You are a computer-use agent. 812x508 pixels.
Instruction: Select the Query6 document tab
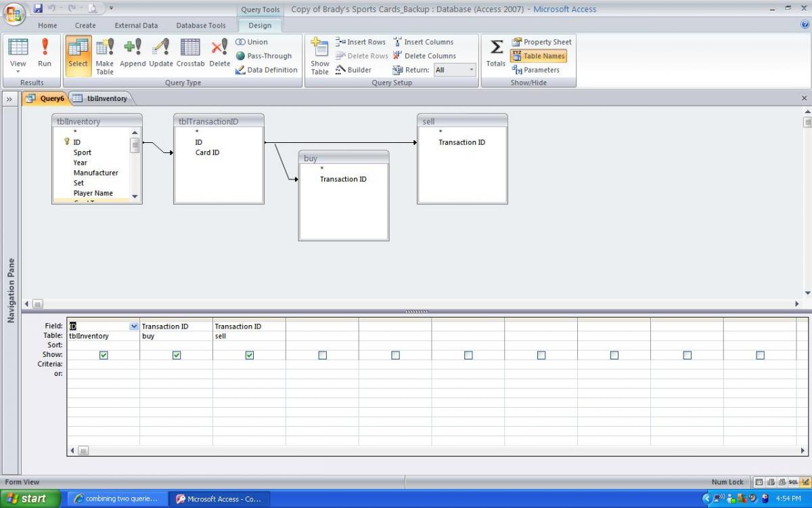pyautogui.click(x=45, y=99)
